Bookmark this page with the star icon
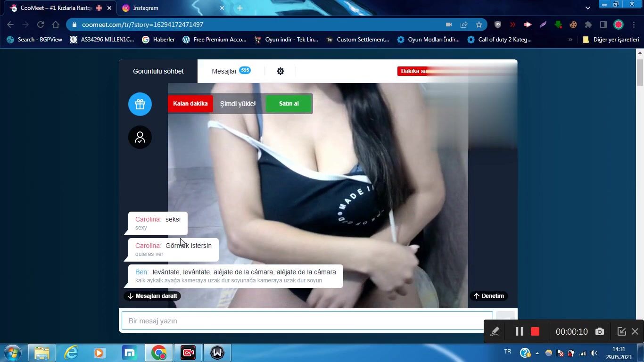This screenshot has width=644, height=362. click(x=479, y=25)
